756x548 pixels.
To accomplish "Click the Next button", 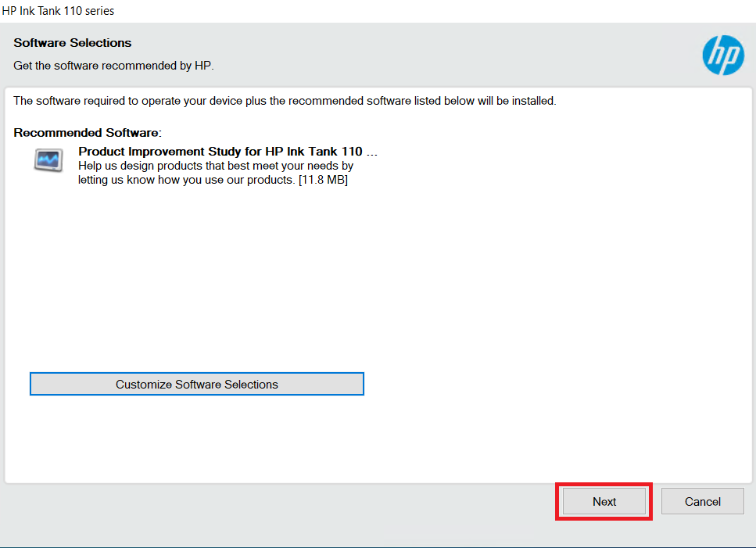I will [x=604, y=501].
